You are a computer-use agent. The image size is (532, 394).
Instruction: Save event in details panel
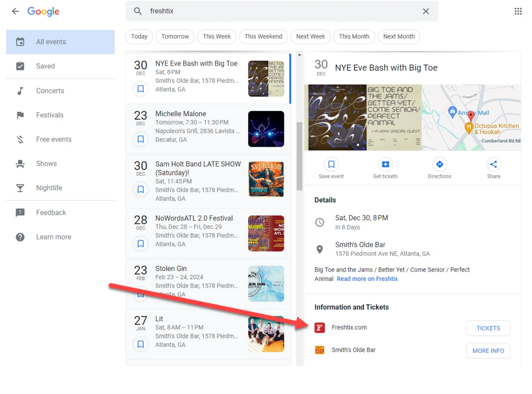click(x=331, y=168)
